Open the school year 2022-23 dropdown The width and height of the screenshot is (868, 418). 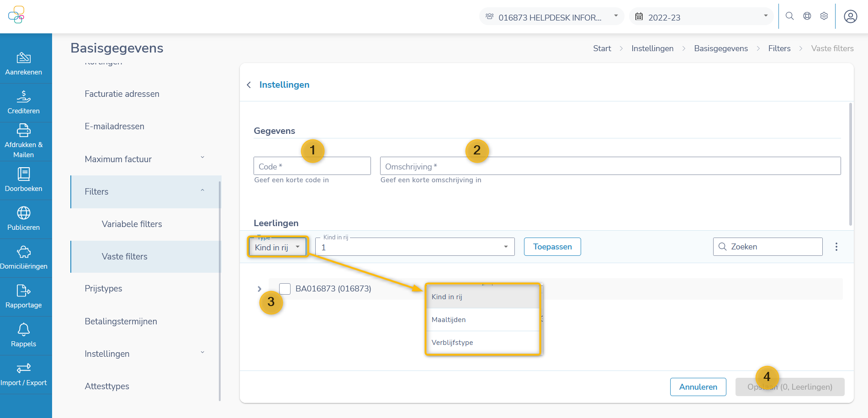coord(701,17)
